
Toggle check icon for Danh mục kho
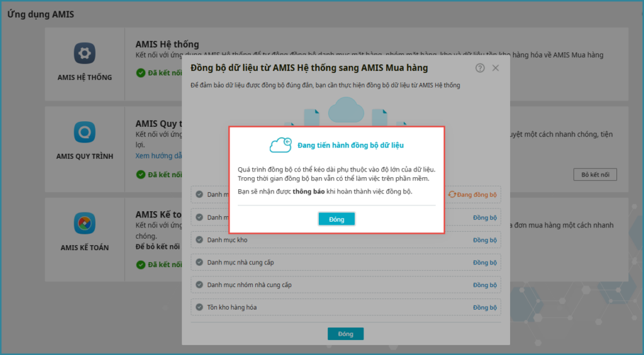click(199, 239)
